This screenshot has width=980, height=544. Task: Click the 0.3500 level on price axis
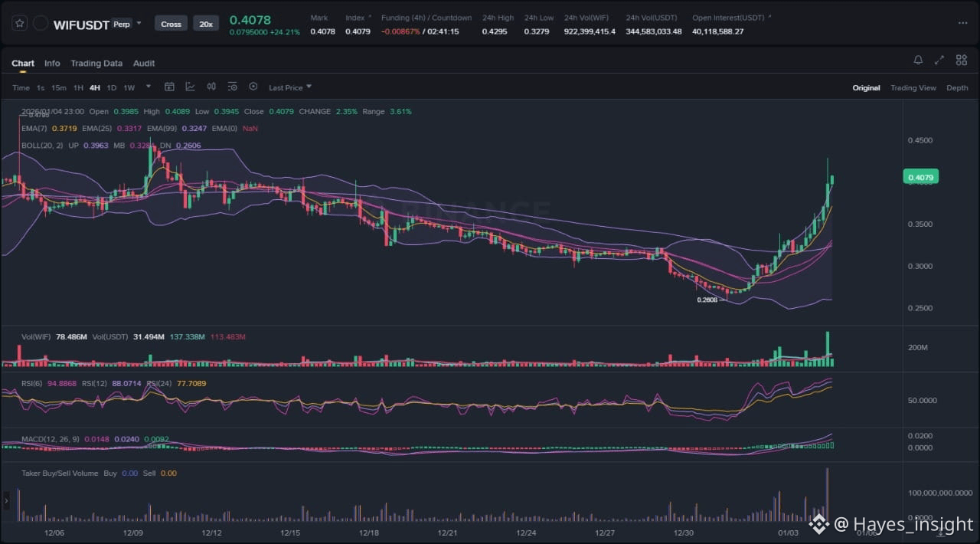point(920,224)
